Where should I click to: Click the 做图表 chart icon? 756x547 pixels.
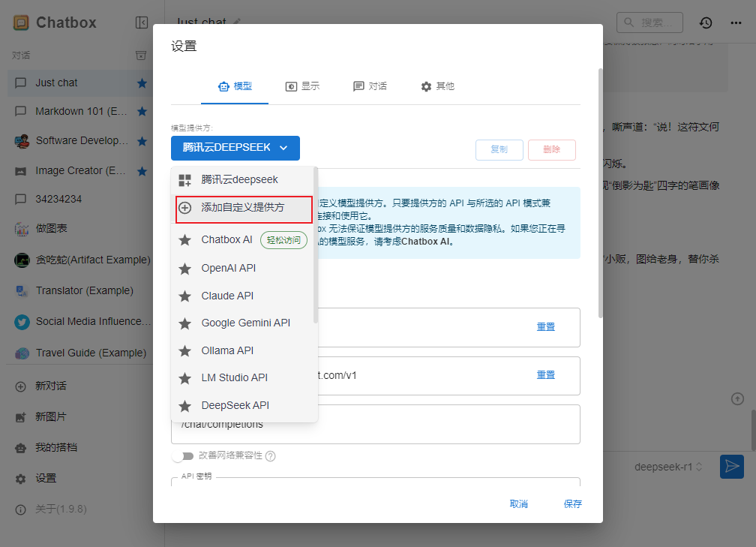click(22, 229)
